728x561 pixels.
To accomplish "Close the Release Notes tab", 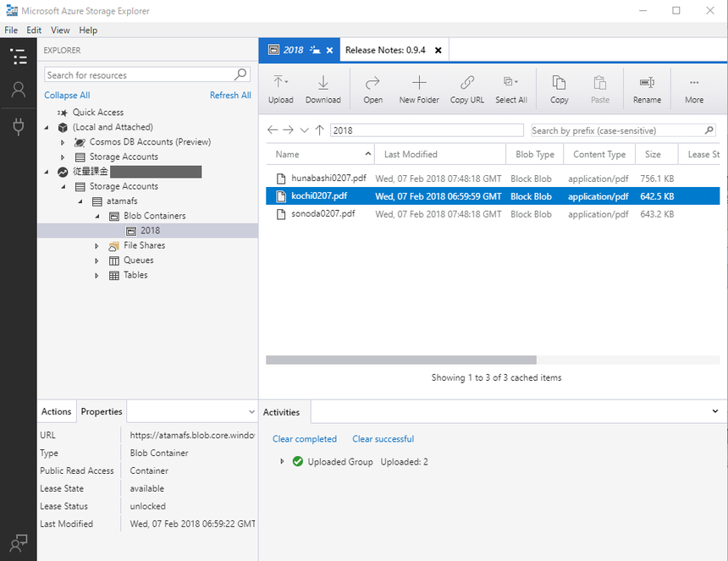I will point(438,50).
